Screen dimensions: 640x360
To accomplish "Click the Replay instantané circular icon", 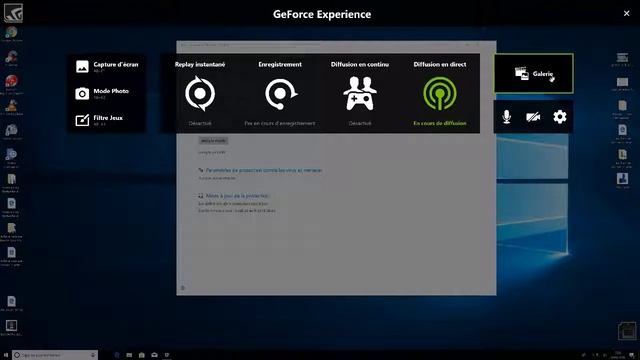I will (x=200, y=93).
